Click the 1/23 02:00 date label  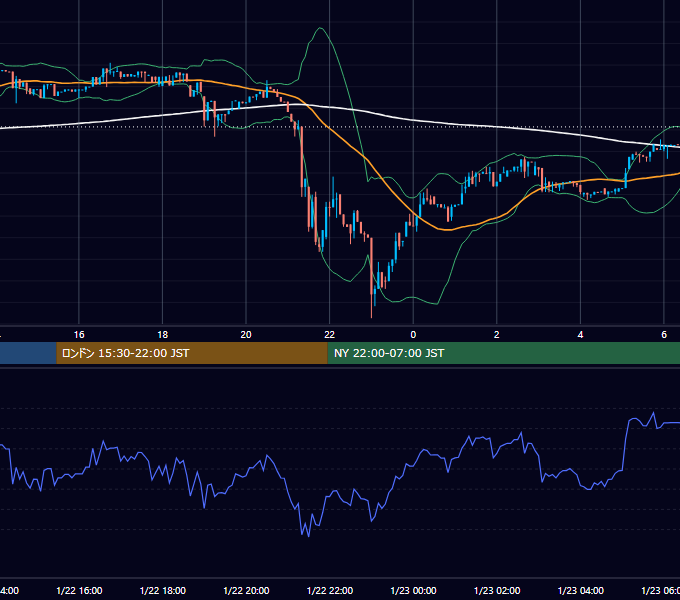(x=497, y=590)
